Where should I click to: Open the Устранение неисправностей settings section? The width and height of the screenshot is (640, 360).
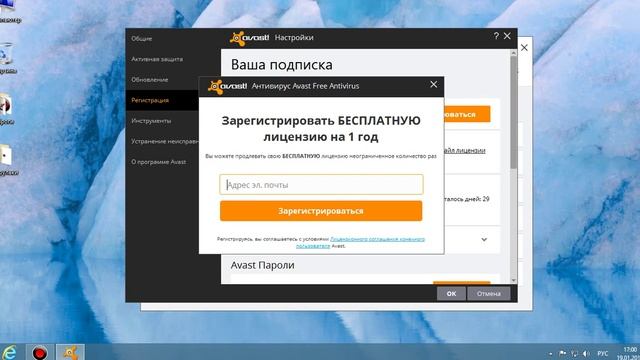pyautogui.click(x=165, y=141)
